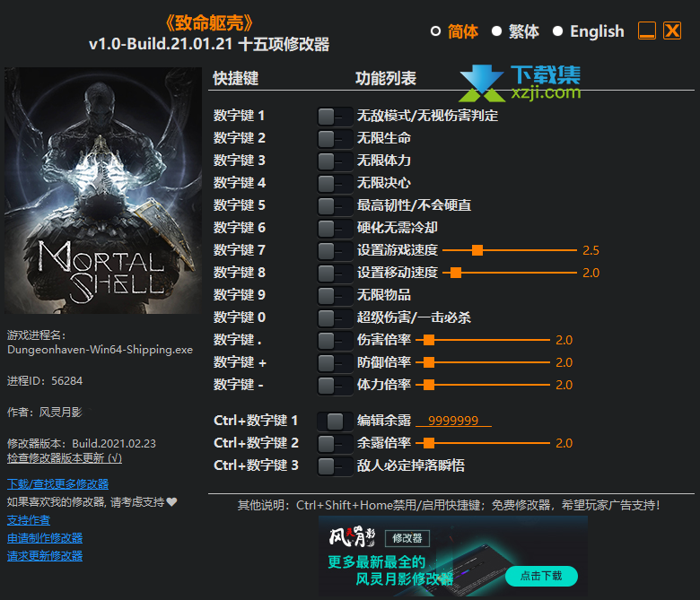This screenshot has height=600, width=700.
Task: Open 请求更新修改器 link
Action: click(x=45, y=556)
